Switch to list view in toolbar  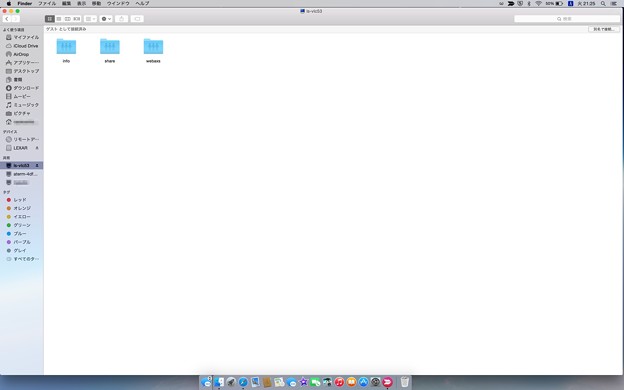59,19
